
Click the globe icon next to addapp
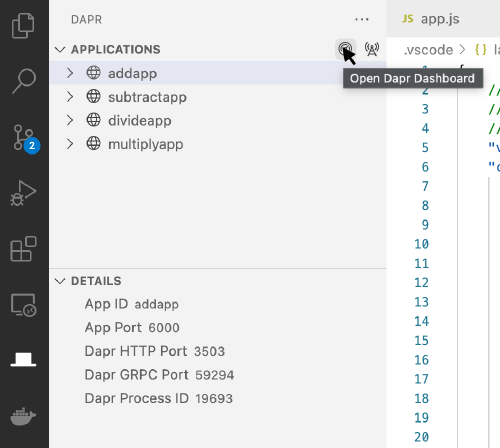93,73
